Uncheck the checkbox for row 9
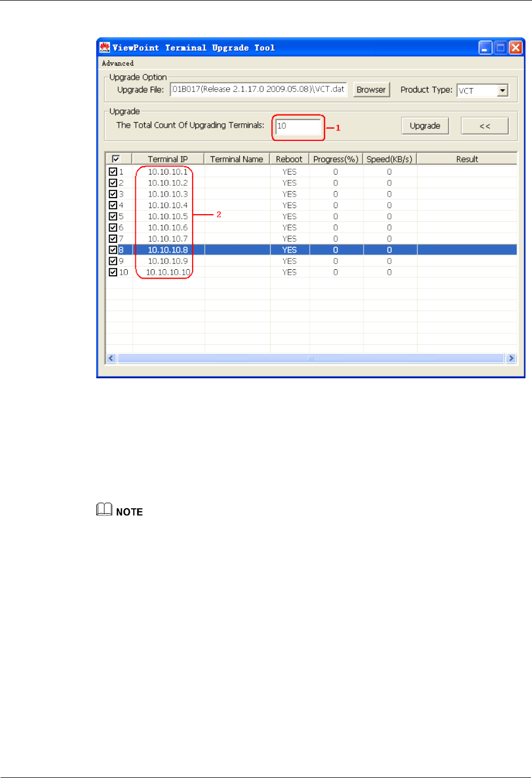 (113, 261)
